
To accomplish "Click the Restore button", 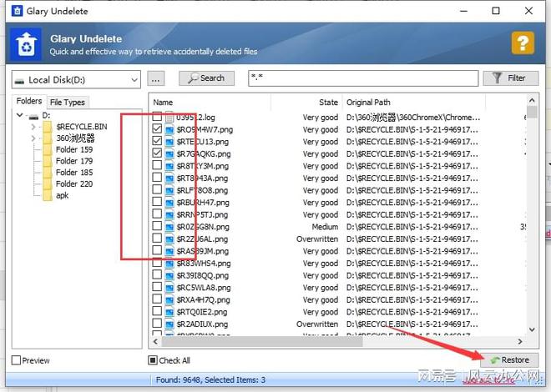I will tap(510, 360).
